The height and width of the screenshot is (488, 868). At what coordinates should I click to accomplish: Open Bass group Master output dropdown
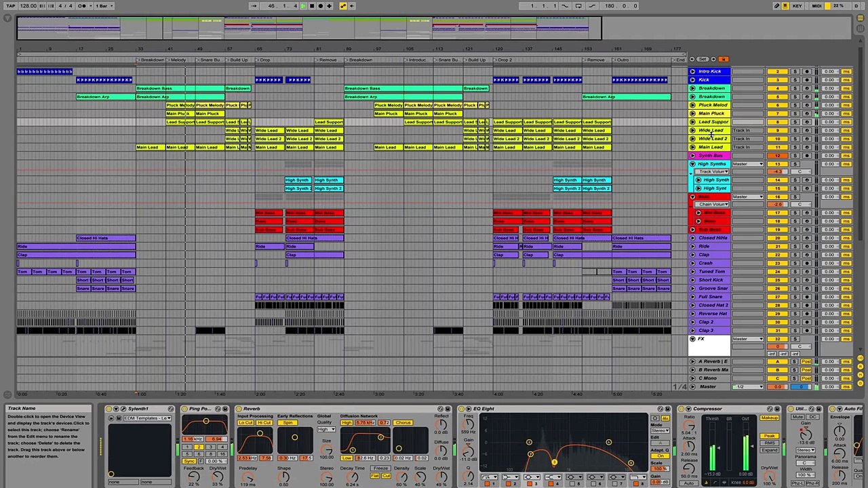(747, 197)
